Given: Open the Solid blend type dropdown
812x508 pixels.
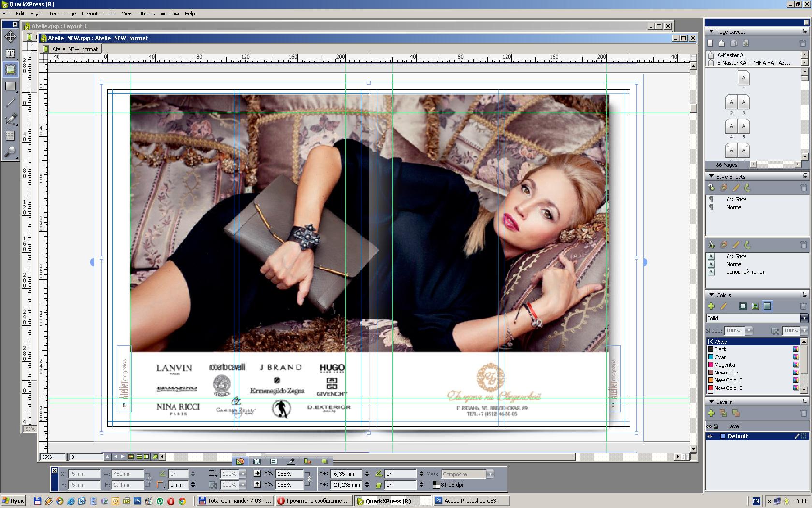Looking at the screenshot, I should tap(804, 318).
